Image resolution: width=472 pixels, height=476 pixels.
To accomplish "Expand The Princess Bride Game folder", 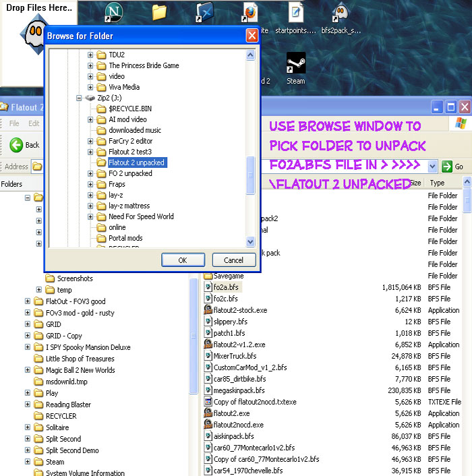I will (90, 65).
